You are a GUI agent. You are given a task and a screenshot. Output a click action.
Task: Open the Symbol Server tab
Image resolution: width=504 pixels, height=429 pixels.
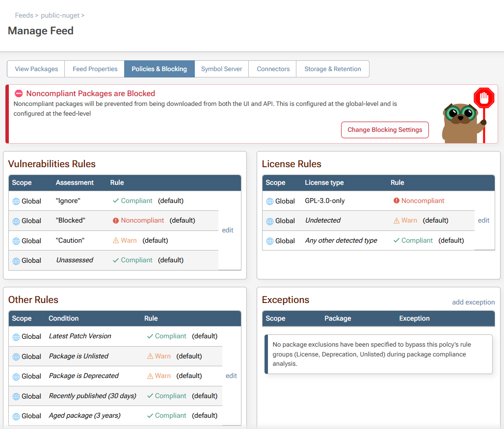(221, 69)
